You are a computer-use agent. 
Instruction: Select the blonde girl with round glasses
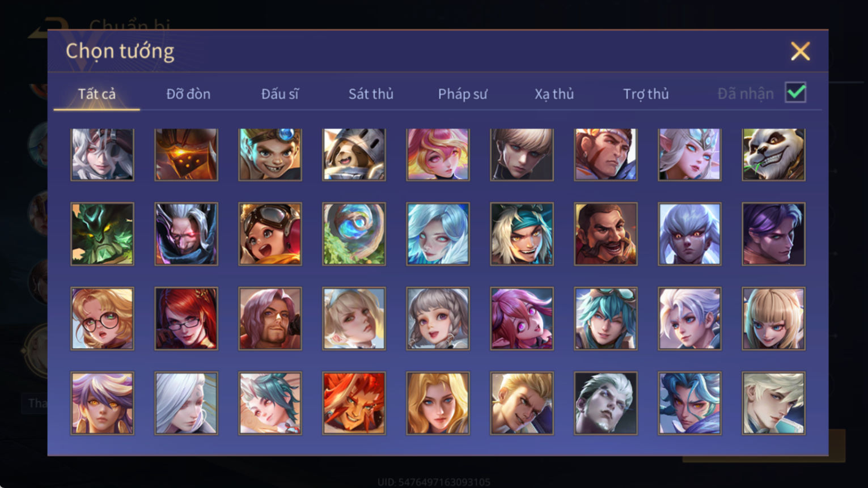tap(102, 318)
